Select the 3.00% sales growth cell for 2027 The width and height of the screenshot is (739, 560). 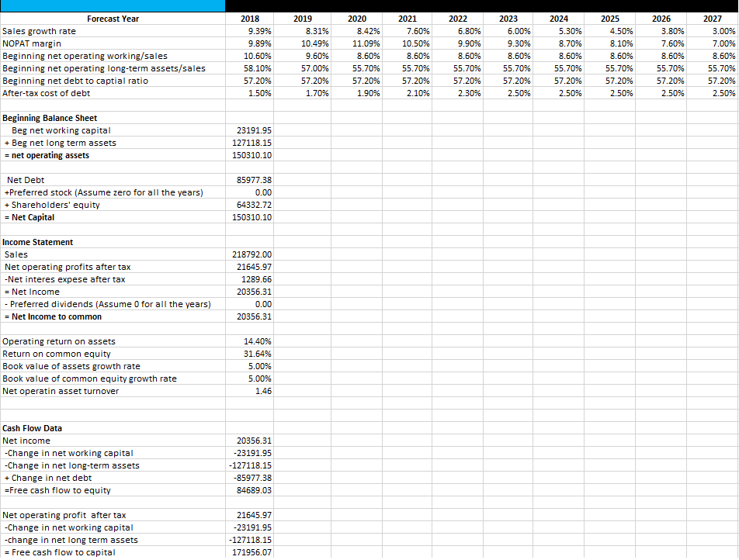[713, 31]
